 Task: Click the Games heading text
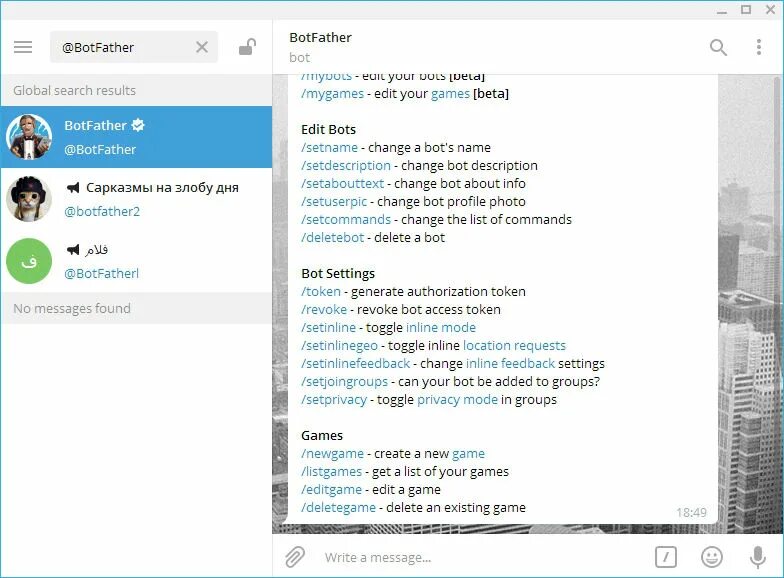(322, 436)
